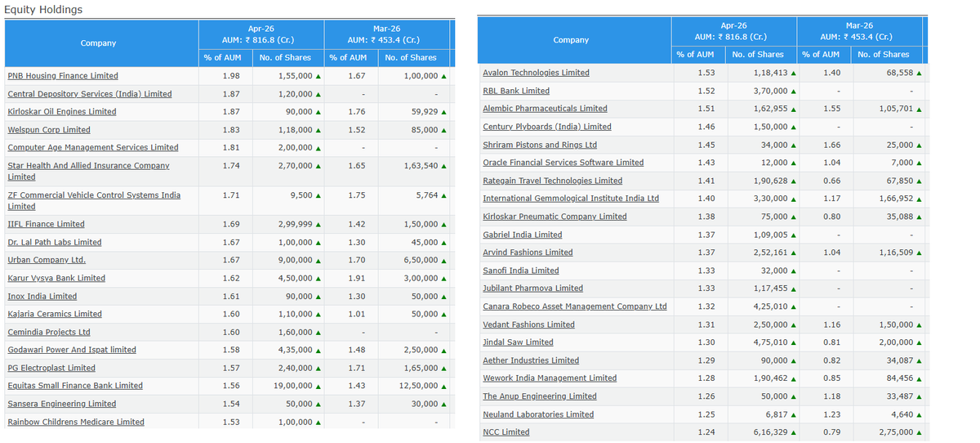The height and width of the screenshot is (443, 980).
Task: Open Jubilant Pharmova Limited link
Action: click(x=532, y=289)
